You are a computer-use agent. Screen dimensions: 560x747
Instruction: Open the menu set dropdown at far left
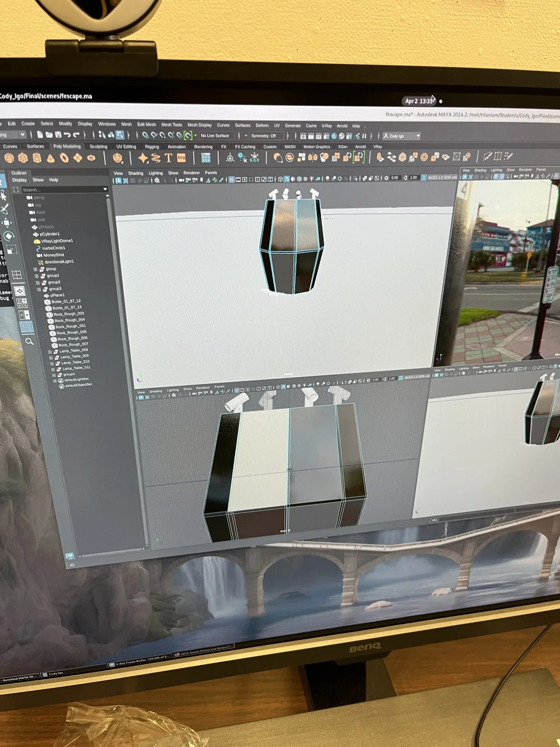coord(12,135)
